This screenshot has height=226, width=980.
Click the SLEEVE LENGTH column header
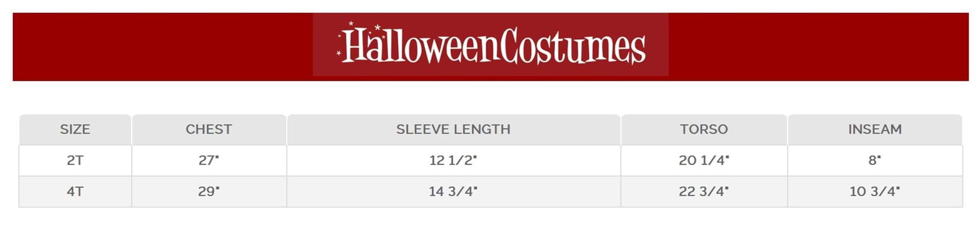point(454,129)
